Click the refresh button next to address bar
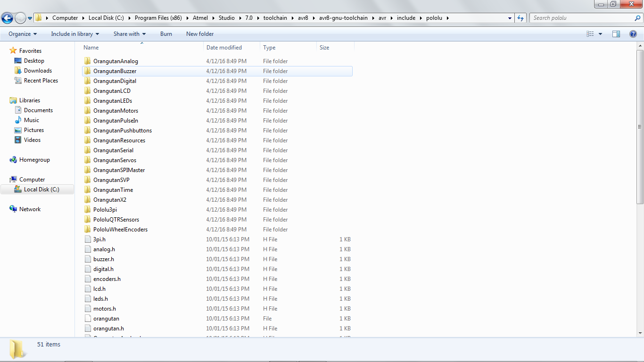644x362 pixels. tap(520, 18)
